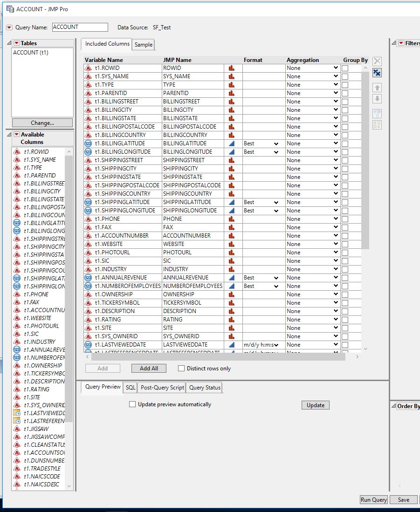The width and height of the screenshot is (420, 512).
Task: Click the move column down arrow icon
Action: tap(377, 99)
